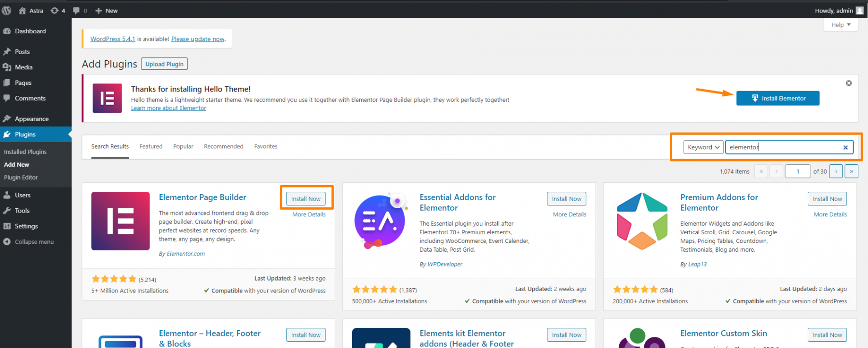Switch to the Recommended tab
This screenshot has height=348, width=868.
click(224, 147)
